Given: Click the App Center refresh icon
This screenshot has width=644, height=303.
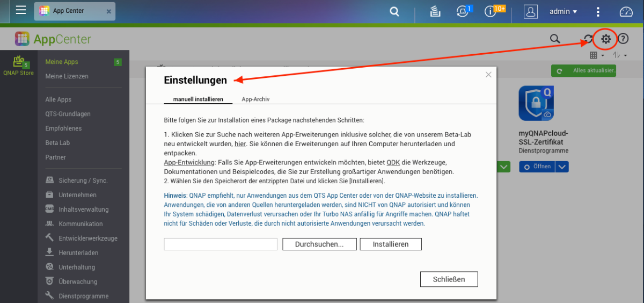Looking at the screenshot, I should point(588,39).
